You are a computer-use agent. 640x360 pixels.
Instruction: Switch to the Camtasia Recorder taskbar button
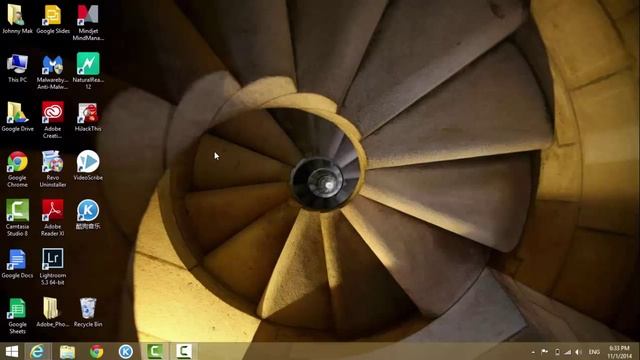click(x=184, y=351)
